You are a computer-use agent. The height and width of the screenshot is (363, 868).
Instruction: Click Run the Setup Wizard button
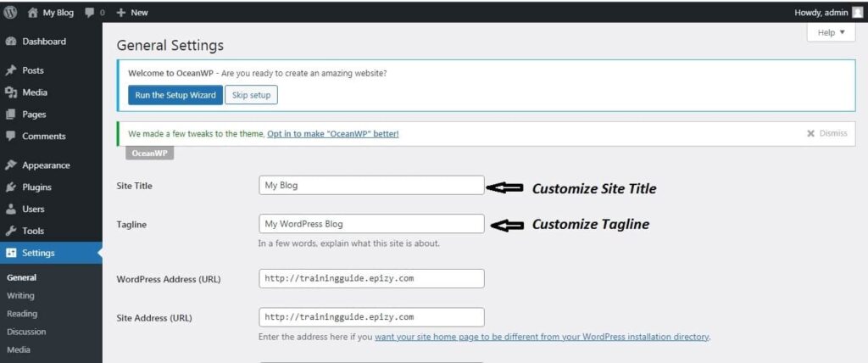(x=175, y=95)
